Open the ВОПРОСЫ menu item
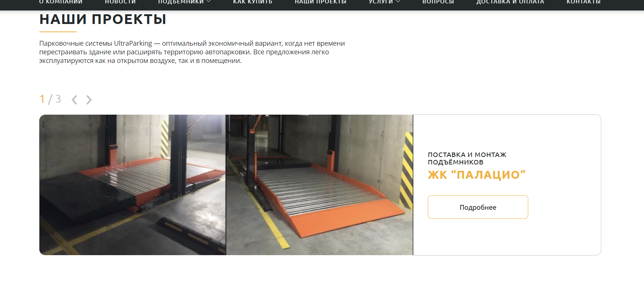This screenshot has height=281, width=644. (x=438, y=2)
